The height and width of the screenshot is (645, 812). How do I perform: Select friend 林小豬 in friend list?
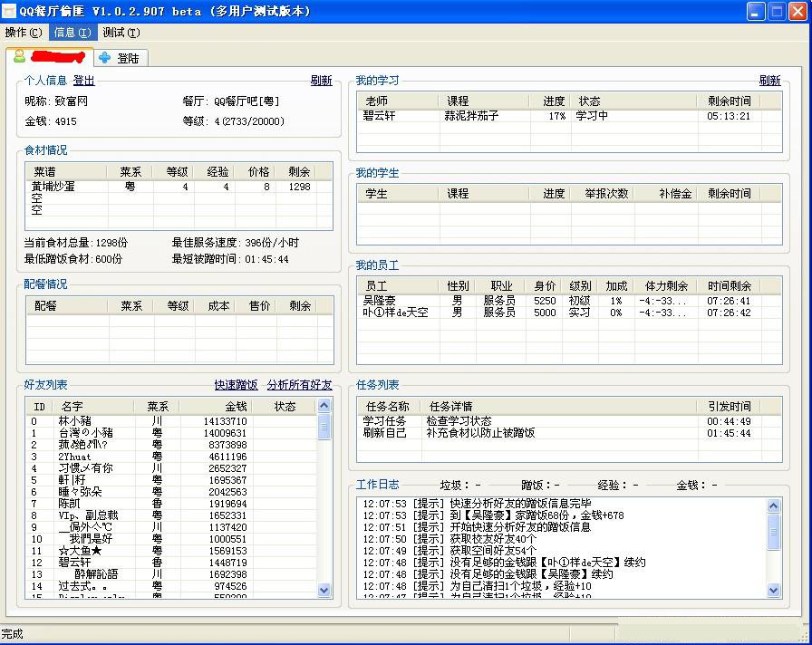point(171,421)
